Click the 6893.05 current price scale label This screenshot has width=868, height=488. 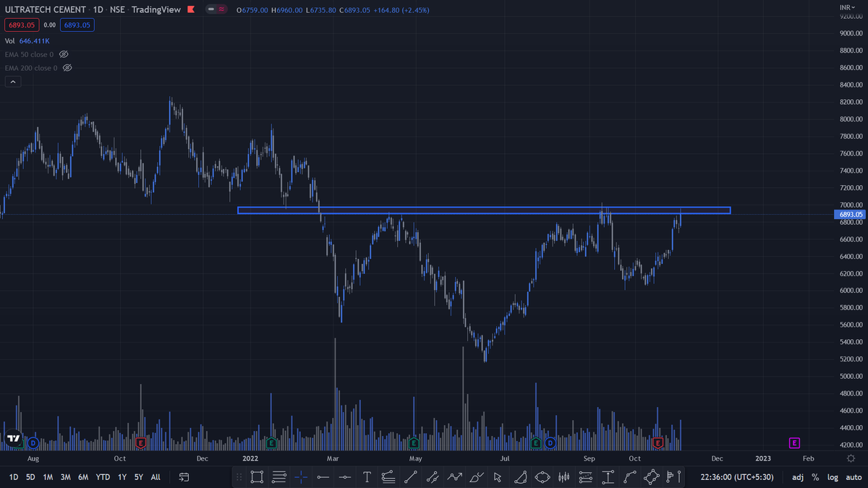(x=850, y=214)
